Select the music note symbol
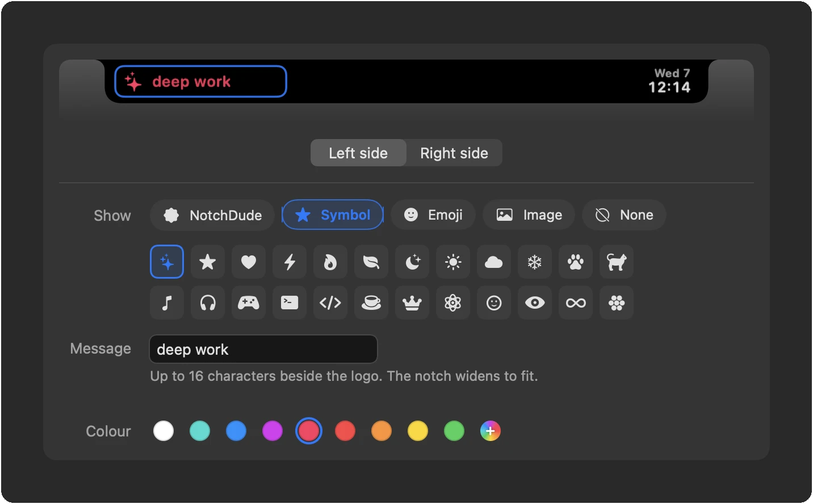Image resolution: width=813 pixels, height=504 pixels. click(167, 303)
